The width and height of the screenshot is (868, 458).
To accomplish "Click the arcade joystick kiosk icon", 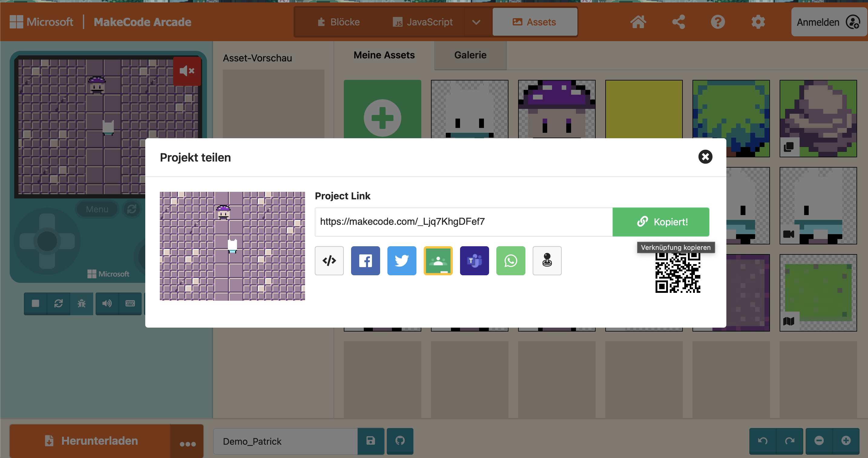I will pos(547,261).
